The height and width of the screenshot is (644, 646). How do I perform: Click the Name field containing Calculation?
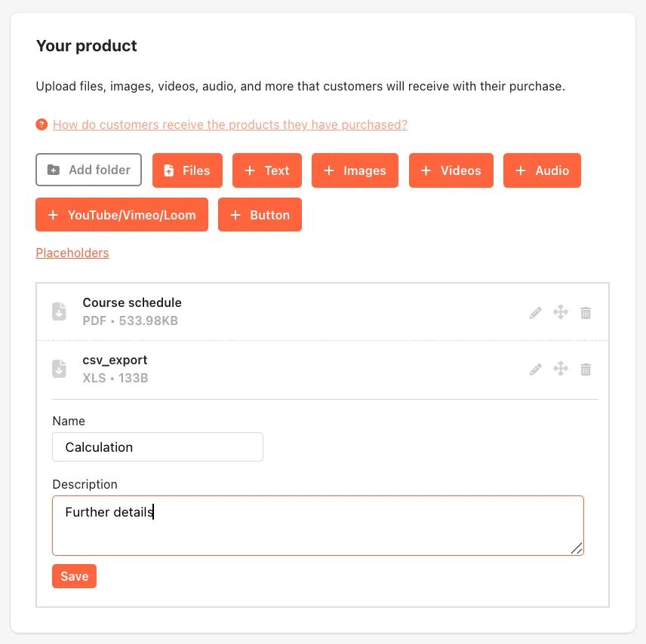click(x=158, y=446)
